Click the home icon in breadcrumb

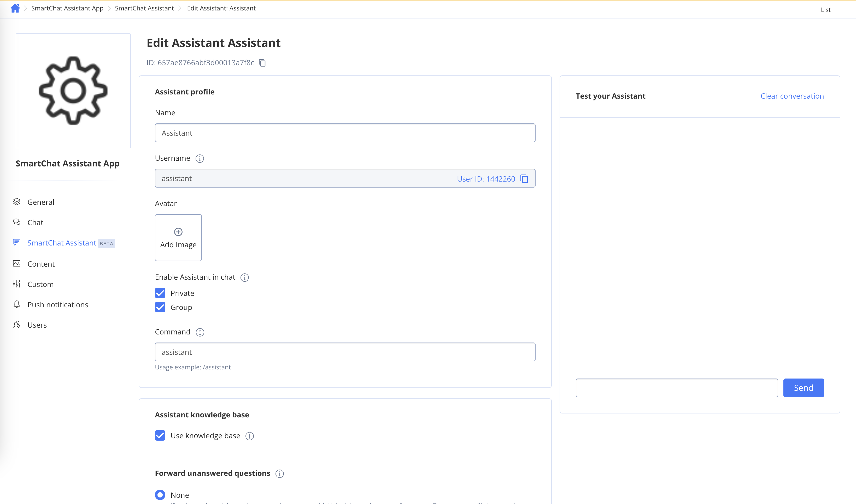15,8
